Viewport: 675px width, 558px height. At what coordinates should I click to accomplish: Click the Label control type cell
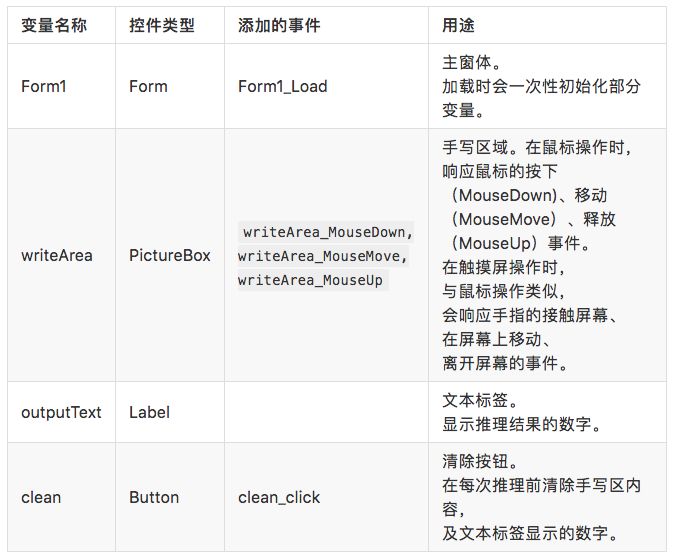[149, 412]
